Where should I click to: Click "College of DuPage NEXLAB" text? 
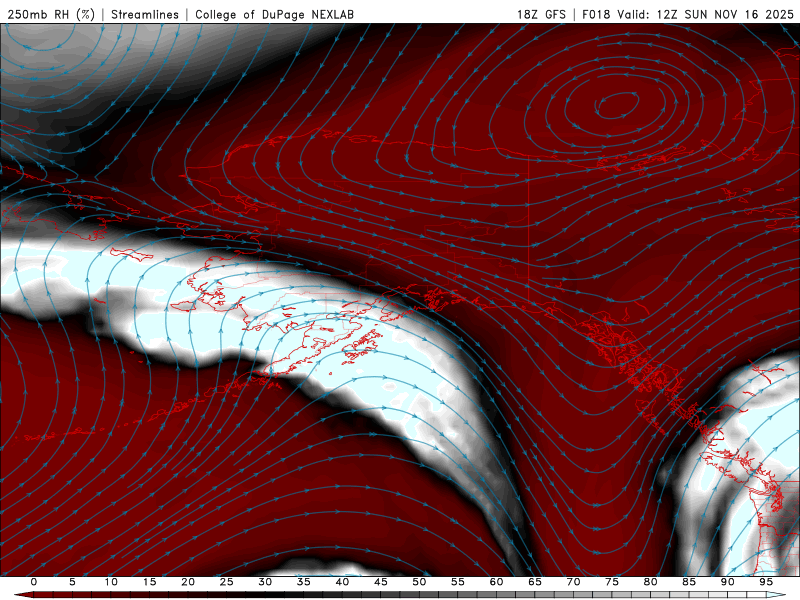point(274,14)
